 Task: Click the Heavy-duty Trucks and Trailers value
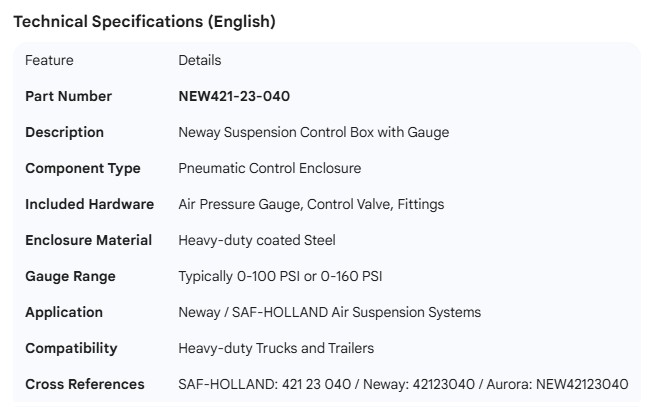click(277, 348)
